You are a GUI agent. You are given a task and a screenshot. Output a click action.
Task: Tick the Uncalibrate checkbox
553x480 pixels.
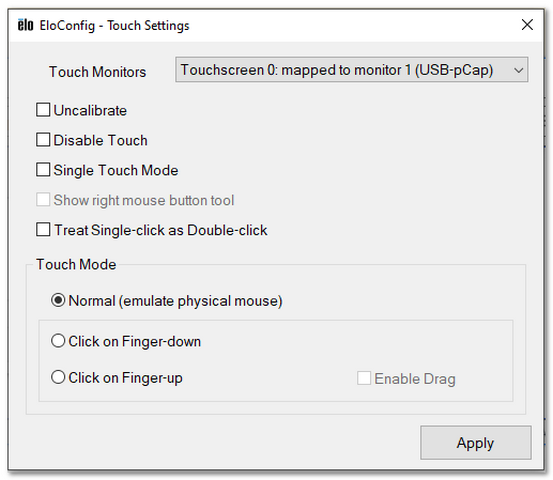[x=43, y=110]
